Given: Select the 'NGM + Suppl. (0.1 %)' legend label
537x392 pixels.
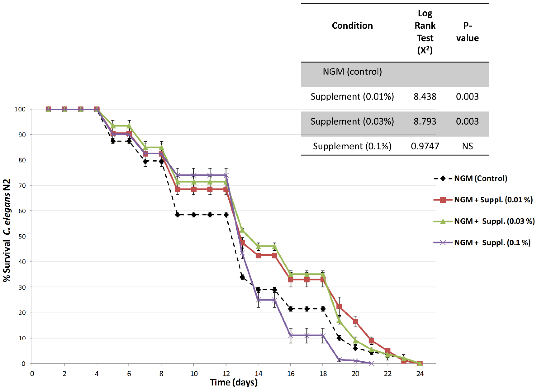Looking at the screenshot, I should (x=492, y=243).
